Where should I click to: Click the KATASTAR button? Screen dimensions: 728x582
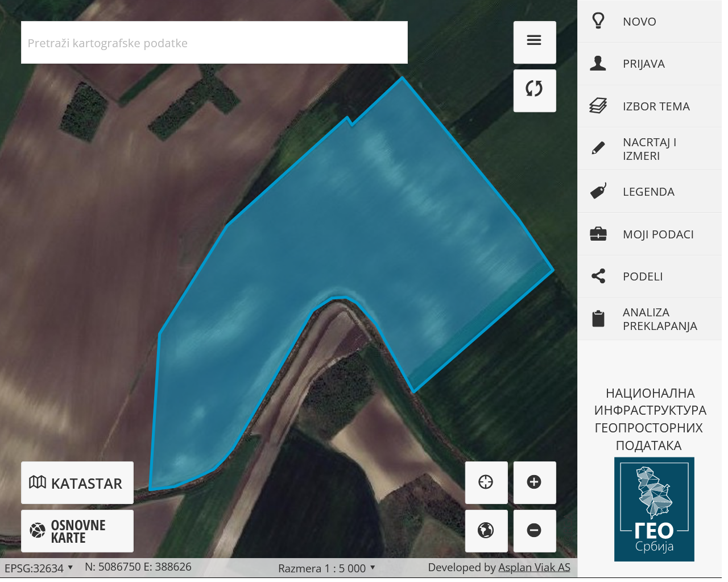[x=77, y=483]
